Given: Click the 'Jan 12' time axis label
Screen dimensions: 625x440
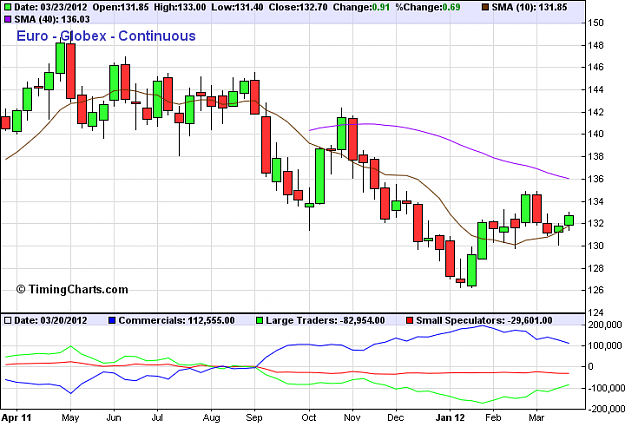Looking at the screenshot, I should pos(450,418).
